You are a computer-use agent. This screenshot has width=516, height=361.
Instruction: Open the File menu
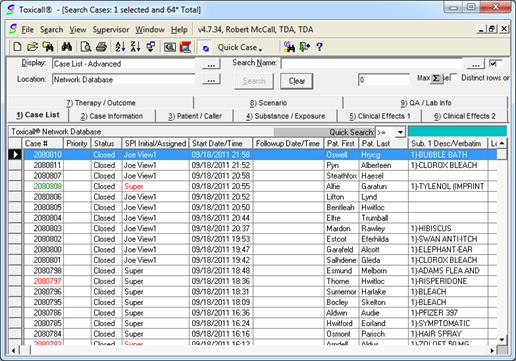27,30
